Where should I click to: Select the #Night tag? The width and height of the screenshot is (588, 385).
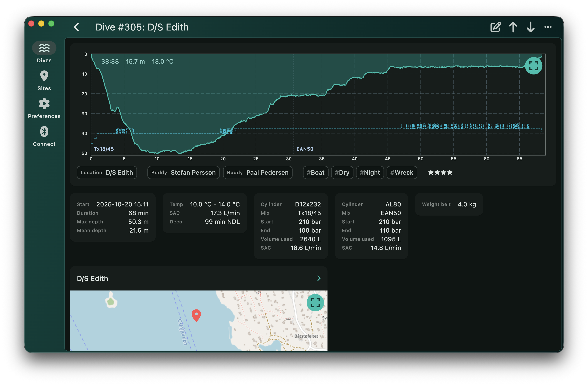370,173
